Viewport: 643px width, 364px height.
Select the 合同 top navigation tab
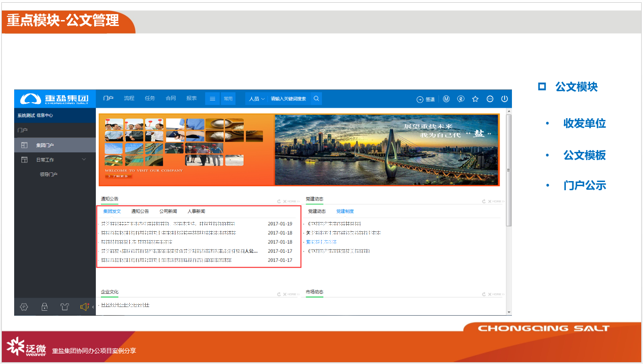(x=171, y=99)
